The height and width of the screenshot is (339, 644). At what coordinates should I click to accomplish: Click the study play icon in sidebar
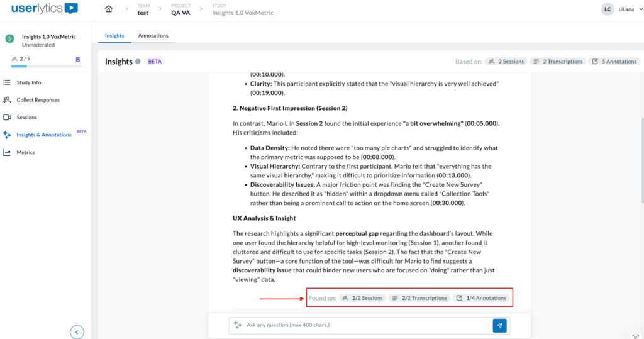(x=9, y=38)
